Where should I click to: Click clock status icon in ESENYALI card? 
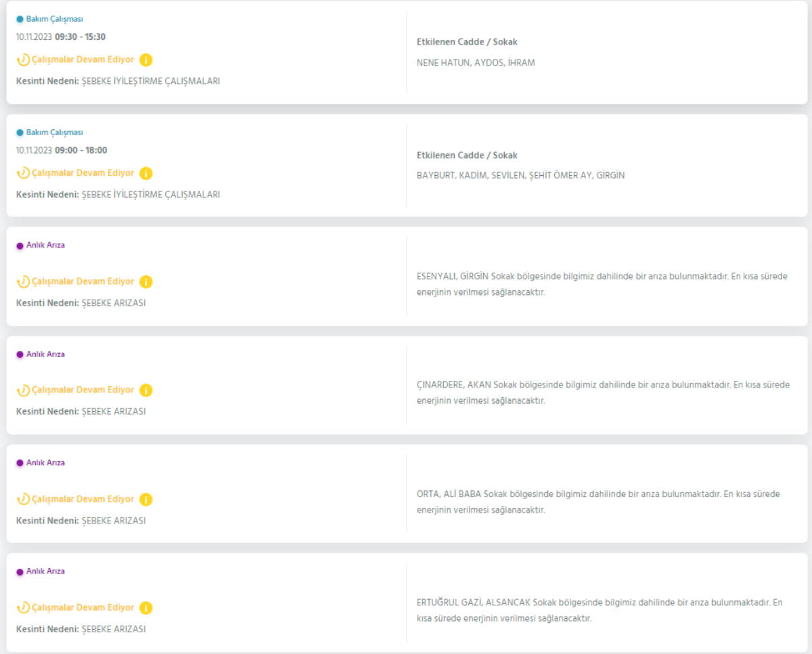click(x=23, y=281)
